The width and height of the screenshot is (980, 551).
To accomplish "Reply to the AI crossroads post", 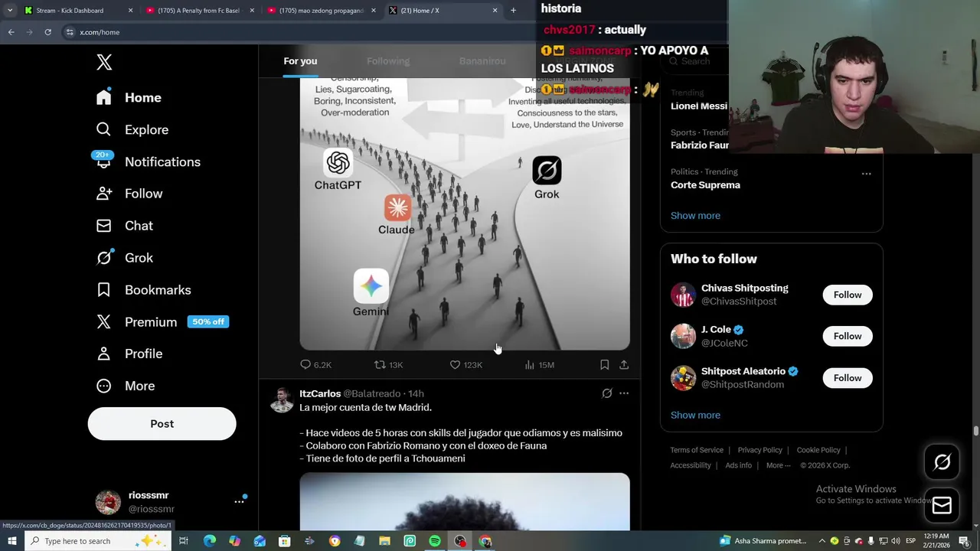I will point(315,365).
